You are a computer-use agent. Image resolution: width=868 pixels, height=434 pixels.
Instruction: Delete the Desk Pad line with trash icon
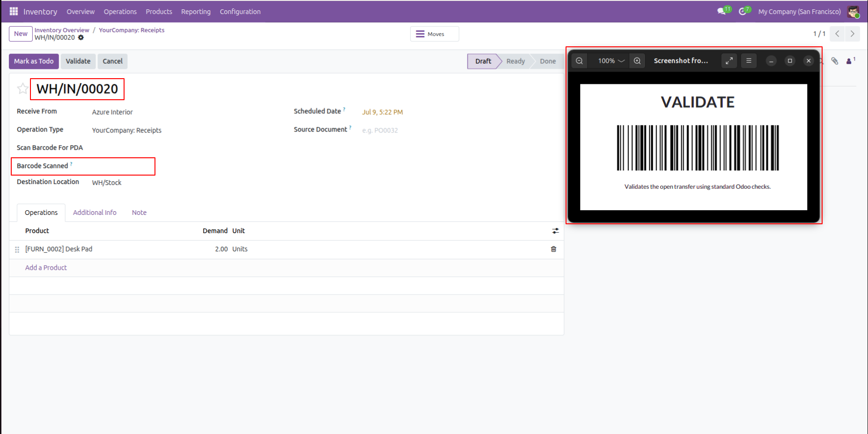553,249
